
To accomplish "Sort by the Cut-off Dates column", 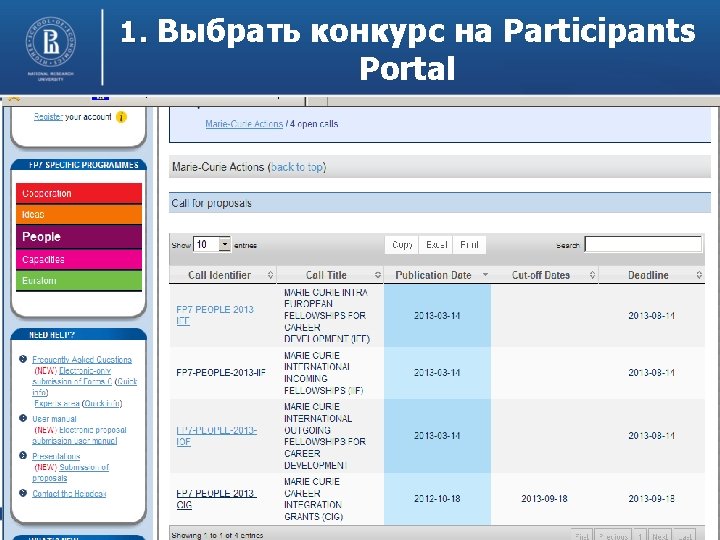I will (x=545, y=275).
